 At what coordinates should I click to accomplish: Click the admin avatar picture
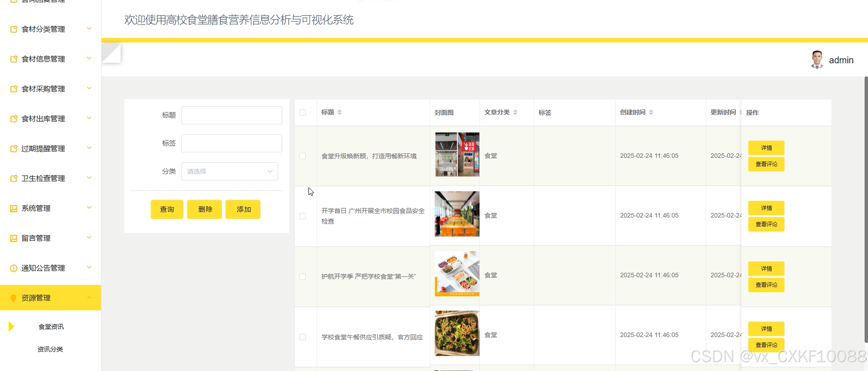(816, 60)
